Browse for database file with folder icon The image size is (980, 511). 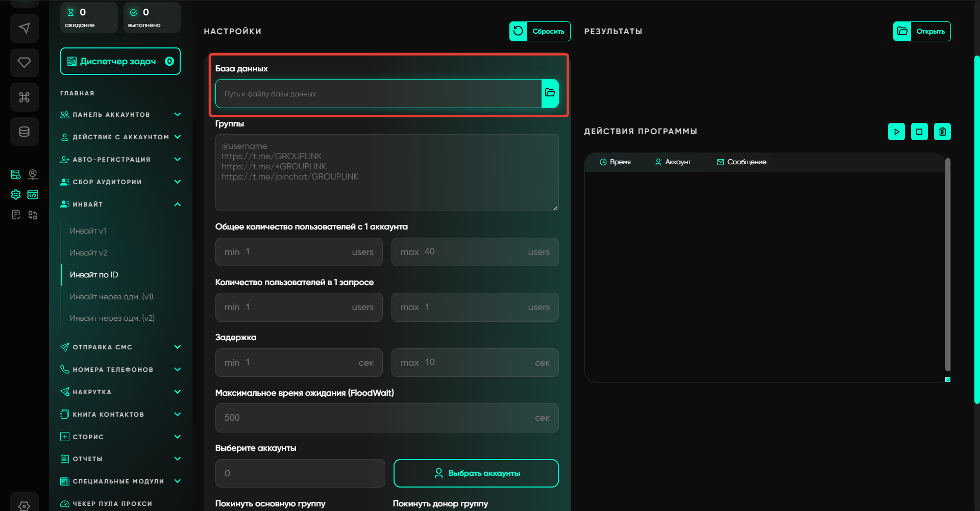tap(550, 93)
